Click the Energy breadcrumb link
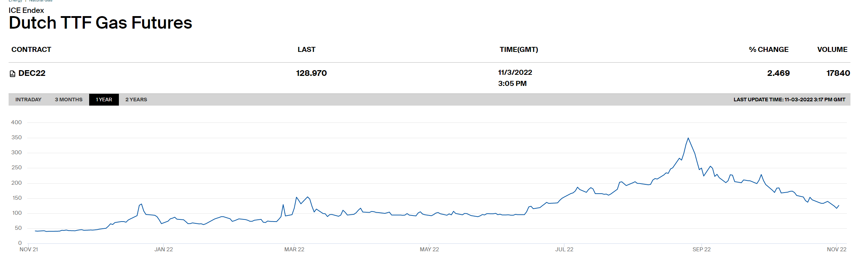 [15, 1]
